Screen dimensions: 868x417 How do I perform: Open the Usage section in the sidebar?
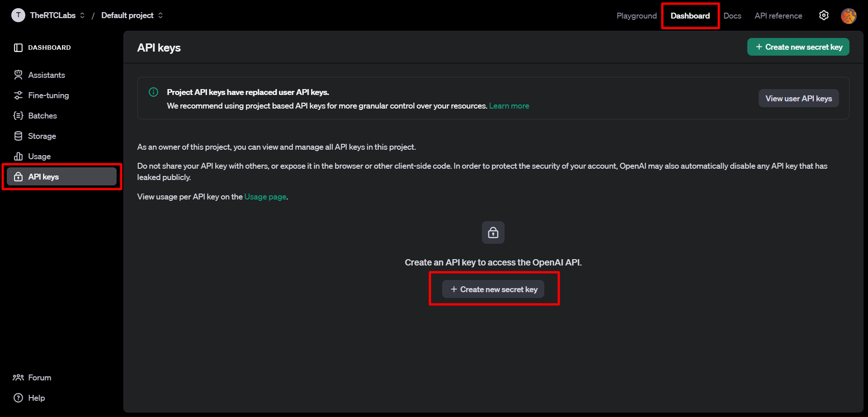(x=39, y=156)
